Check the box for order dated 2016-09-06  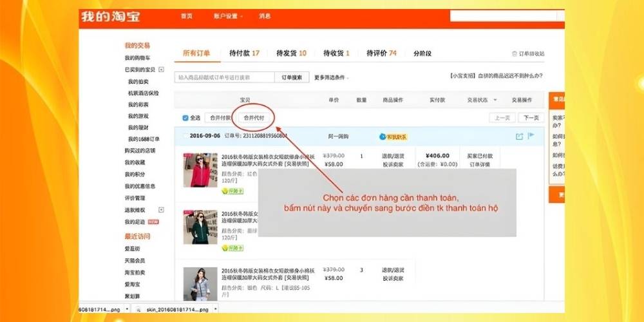tap(185, 137)
